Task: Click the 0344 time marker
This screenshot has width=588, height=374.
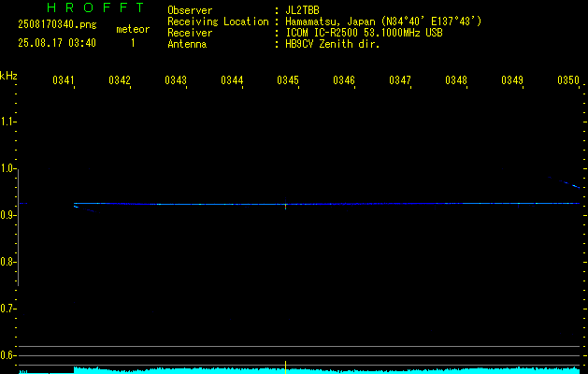Action: point(232,80)
